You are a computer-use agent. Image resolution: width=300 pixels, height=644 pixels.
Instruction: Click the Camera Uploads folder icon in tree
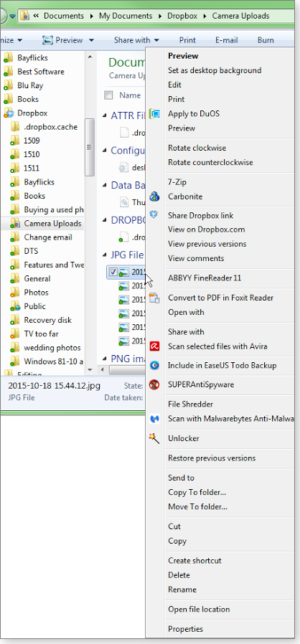[15, 224]
